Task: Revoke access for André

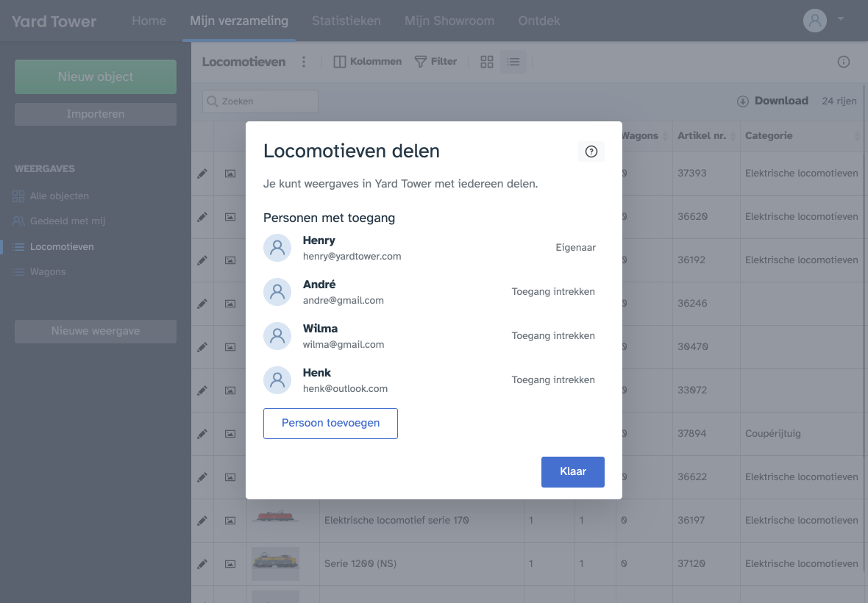Action: (553, 292)
